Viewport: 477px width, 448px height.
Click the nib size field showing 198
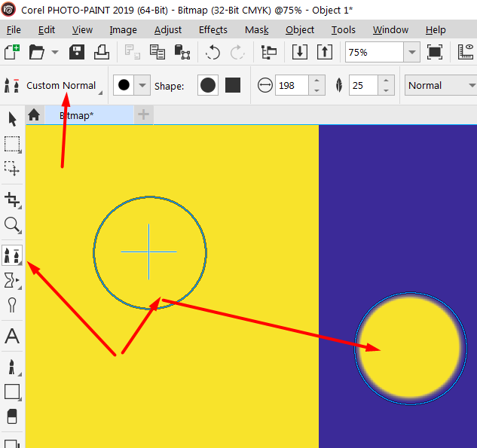292,85
